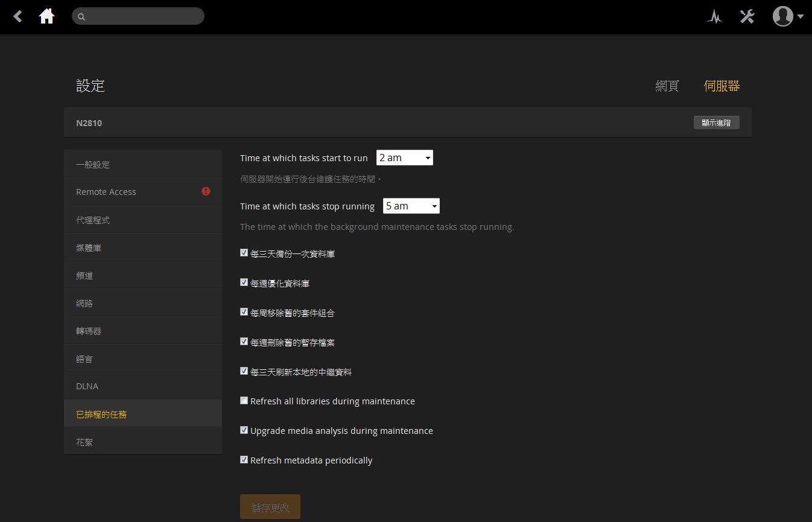This screenshot has height=522, width=812.
Task: Open the settings wrench icon
Action: point(747,16)
